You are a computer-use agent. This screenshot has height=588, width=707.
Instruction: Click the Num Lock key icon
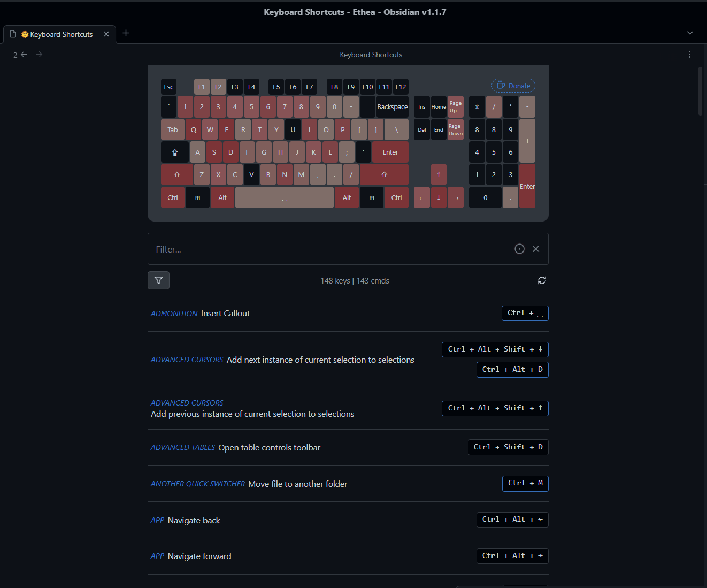point(477,107)
